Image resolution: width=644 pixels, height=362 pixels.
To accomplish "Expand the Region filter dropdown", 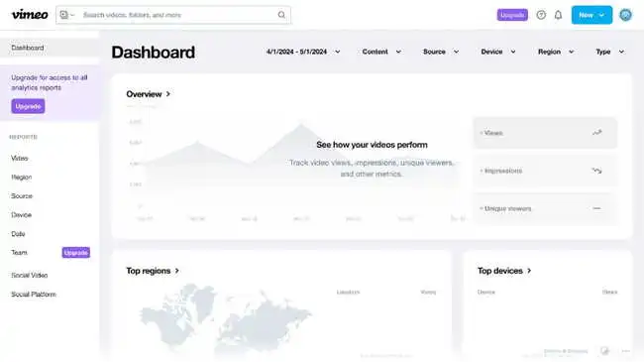I will click(556, 52).
